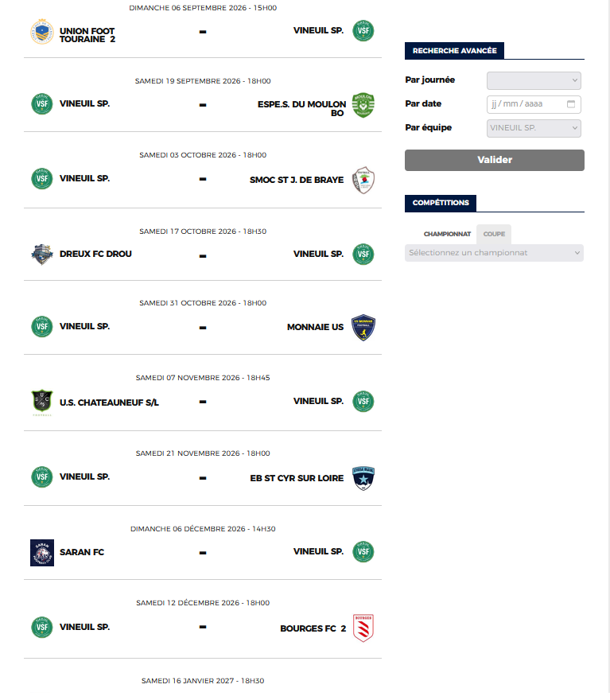Expand the Par journée dropdown

click(x=534, y=80)
